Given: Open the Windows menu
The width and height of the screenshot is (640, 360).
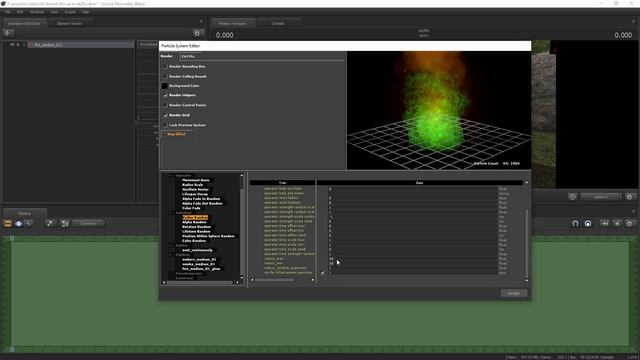Looking at the screenshot, I should tap(37, 12).
